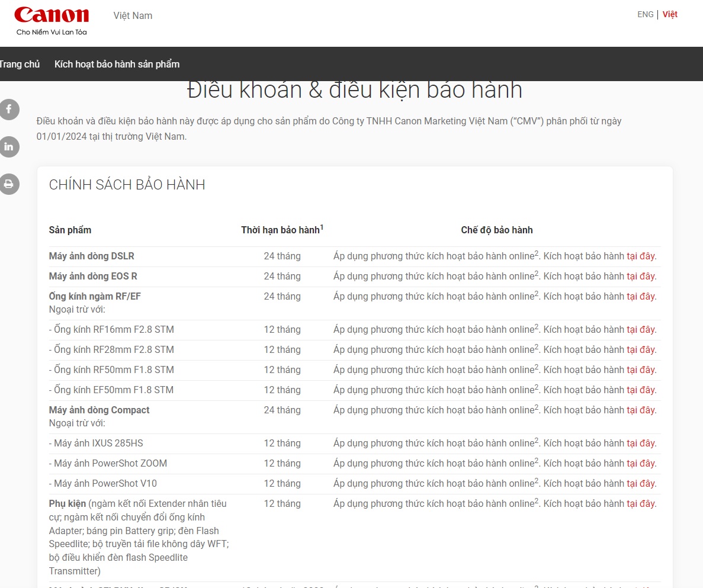
Task: Click the Sản phẩm column header
Action: click(70, 230)
